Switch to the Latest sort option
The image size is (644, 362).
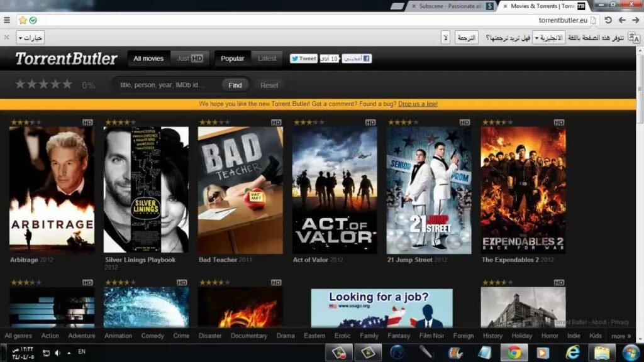(267, 58)
